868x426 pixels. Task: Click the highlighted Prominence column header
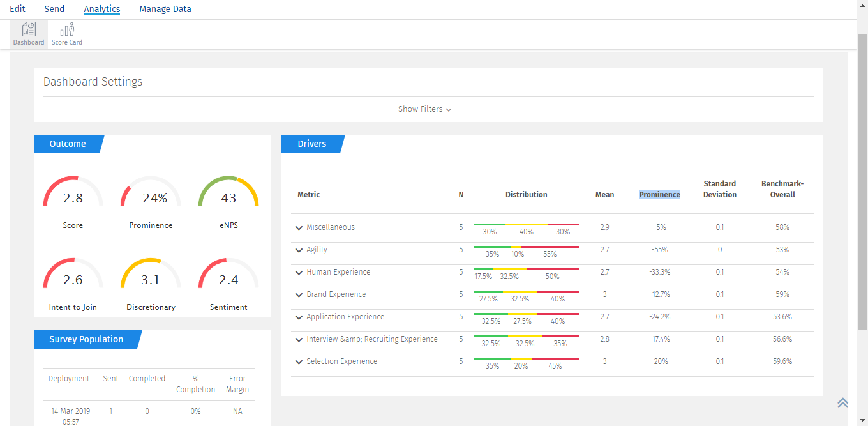659,194
